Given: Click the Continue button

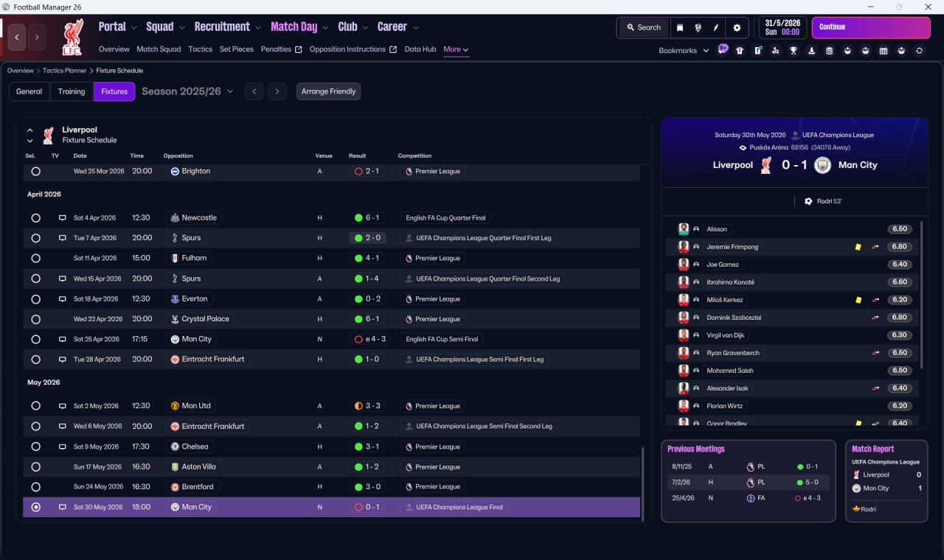Looking at the screenshot, I should pyautogui.click(x=871, y=27).
